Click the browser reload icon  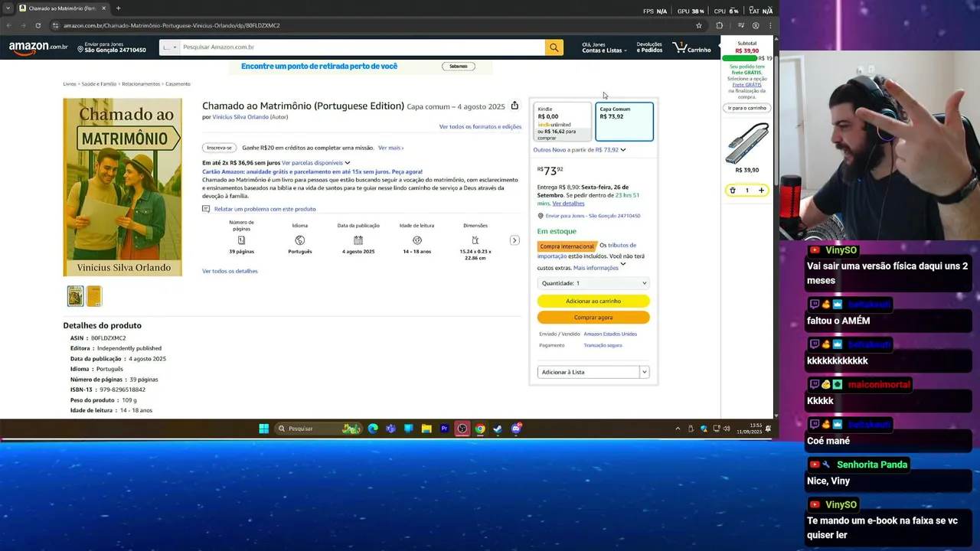coord(38,25)
